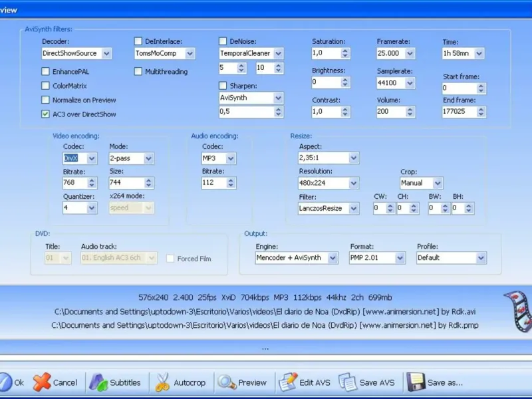
Task: Click the CW crop width spinner
Action: (x=390, y=208)
